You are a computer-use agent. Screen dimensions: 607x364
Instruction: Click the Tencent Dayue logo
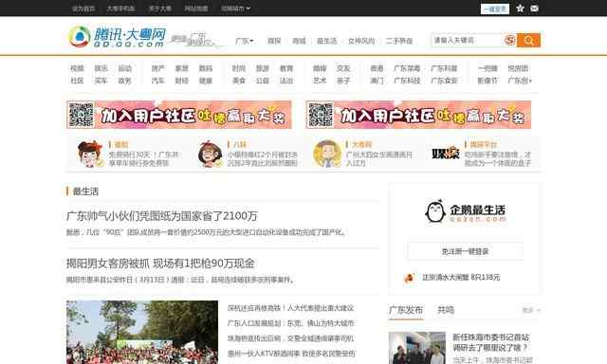(118, 37)
